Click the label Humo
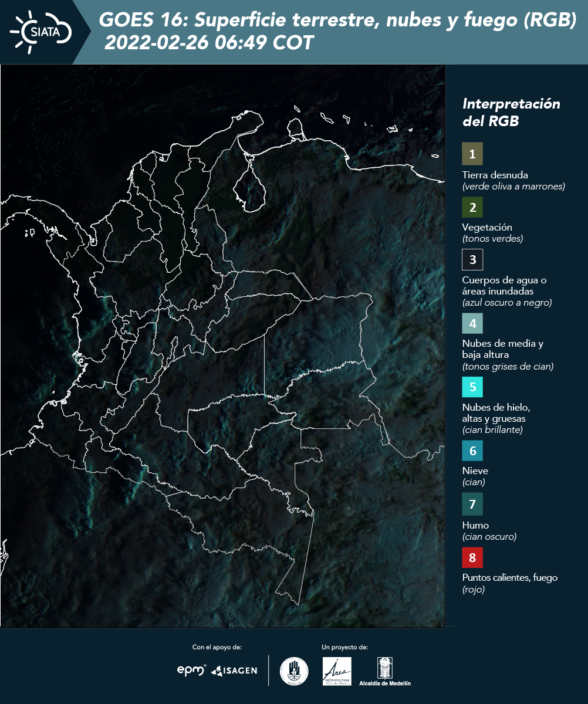 (475, 525)
